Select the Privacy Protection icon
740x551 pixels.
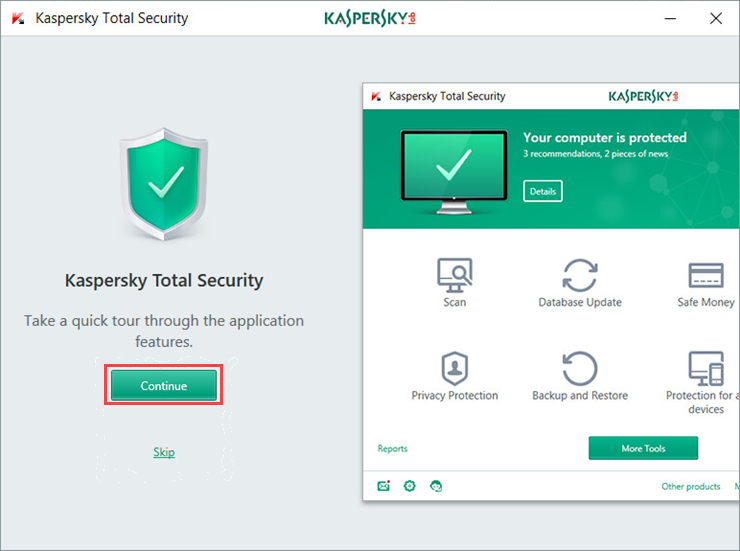pos(454,368)
